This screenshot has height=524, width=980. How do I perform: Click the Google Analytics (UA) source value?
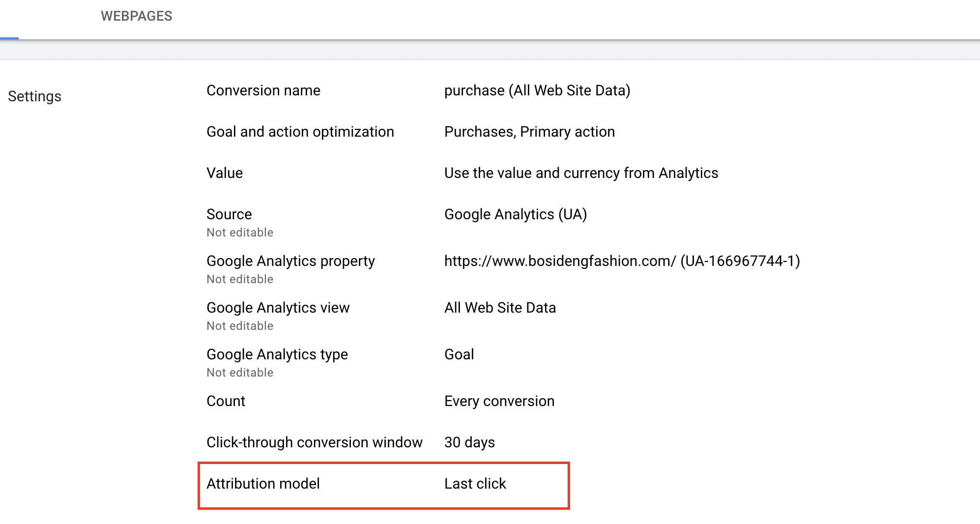coord(515,214)
